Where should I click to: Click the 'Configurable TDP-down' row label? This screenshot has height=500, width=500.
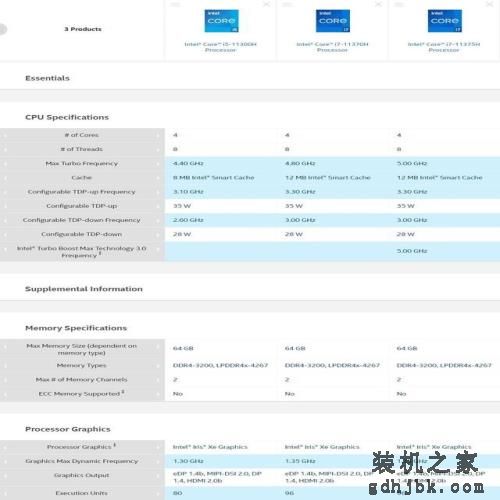pyautogui.click(x=82, y=234)
